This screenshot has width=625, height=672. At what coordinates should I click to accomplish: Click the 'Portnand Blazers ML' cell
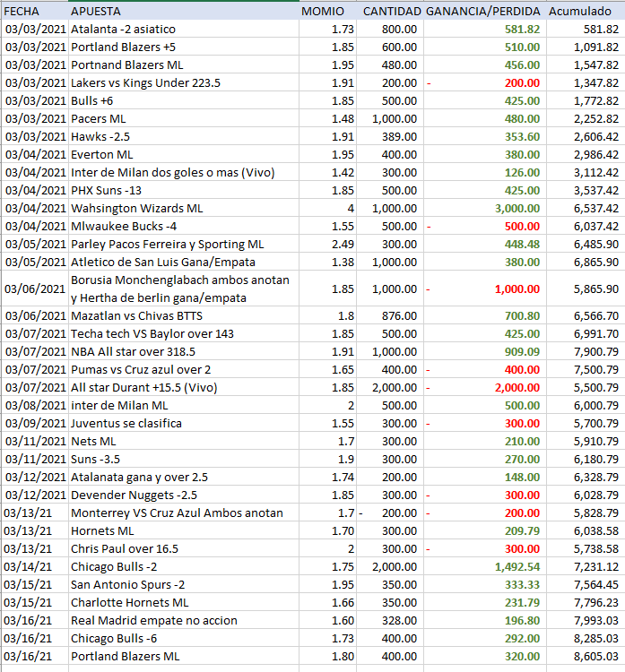point(184,65)
